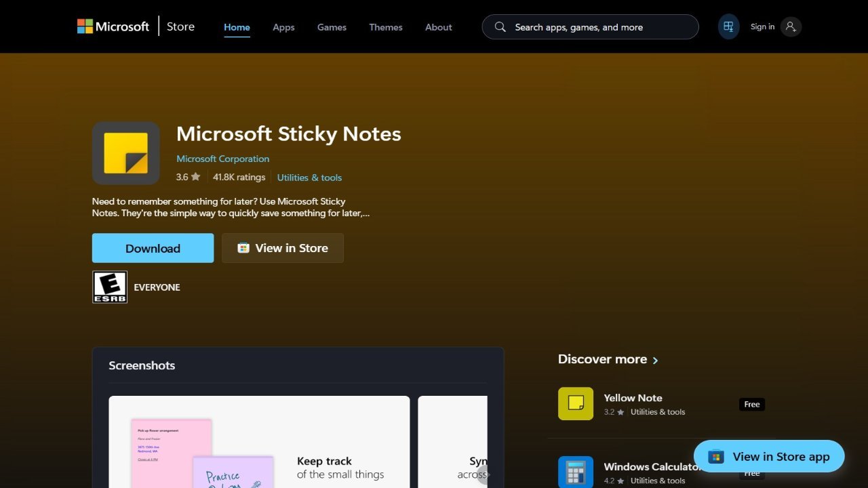Click the EVERYONE rating label
Screen dimensions: 868x488
click(x=157, y=287)
